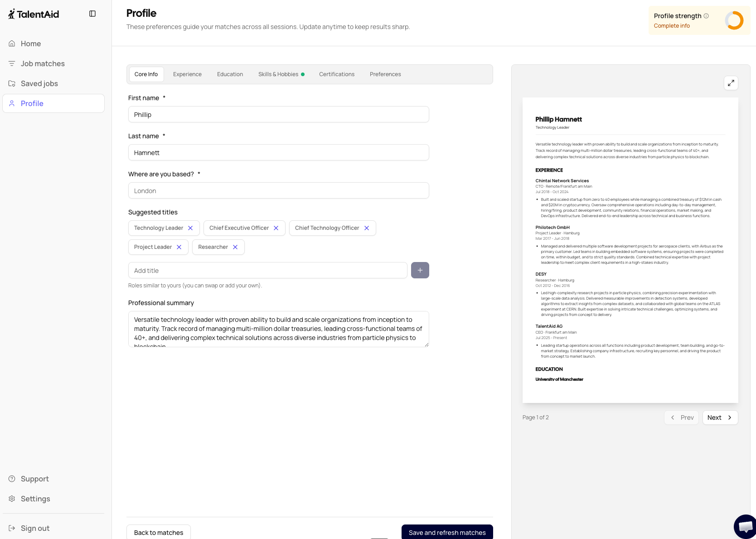The width and height of the screenshot is (756, 539).
Task: Click the Professional summary text area
Action: tap(279, 329)
